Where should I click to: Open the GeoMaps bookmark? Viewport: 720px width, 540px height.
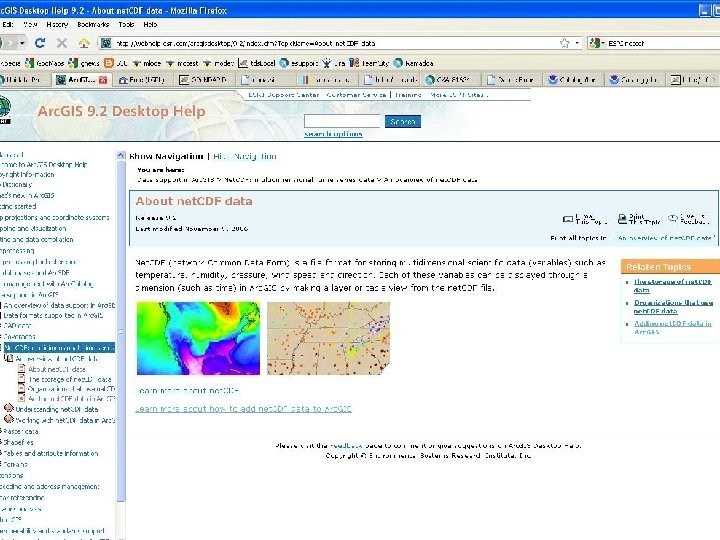(x=45, y=63)
